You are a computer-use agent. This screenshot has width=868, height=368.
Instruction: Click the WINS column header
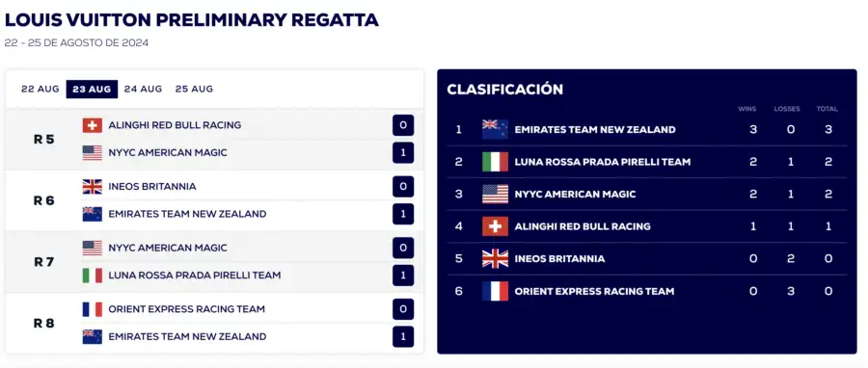pos(746,109)
